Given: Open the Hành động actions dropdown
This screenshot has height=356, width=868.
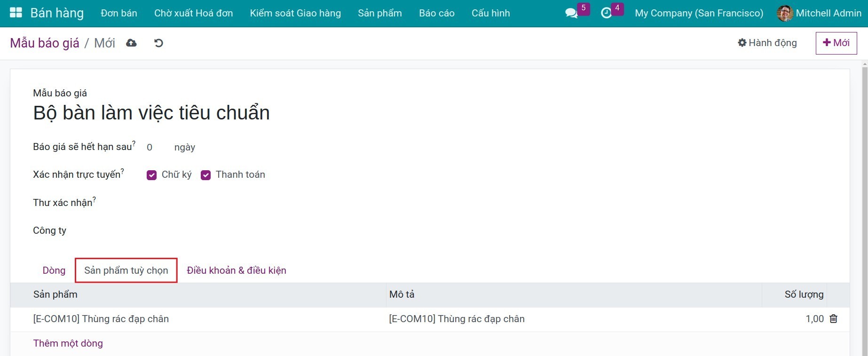Looking at the screenshot, I should point(767,43).
